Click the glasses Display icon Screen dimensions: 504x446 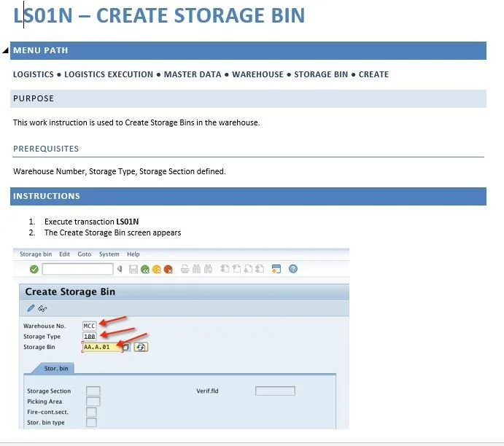pyautogui.click(x=42, y=308)
